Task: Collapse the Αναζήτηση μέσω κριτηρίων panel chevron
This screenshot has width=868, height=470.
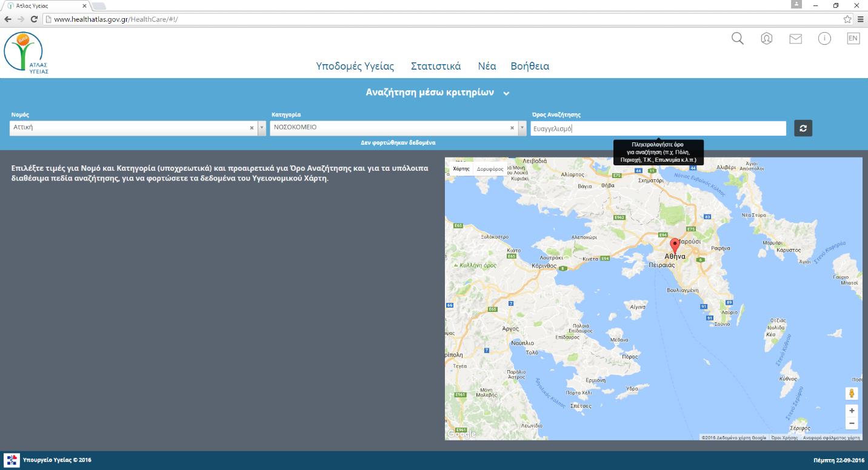Action: pos(506,93)
